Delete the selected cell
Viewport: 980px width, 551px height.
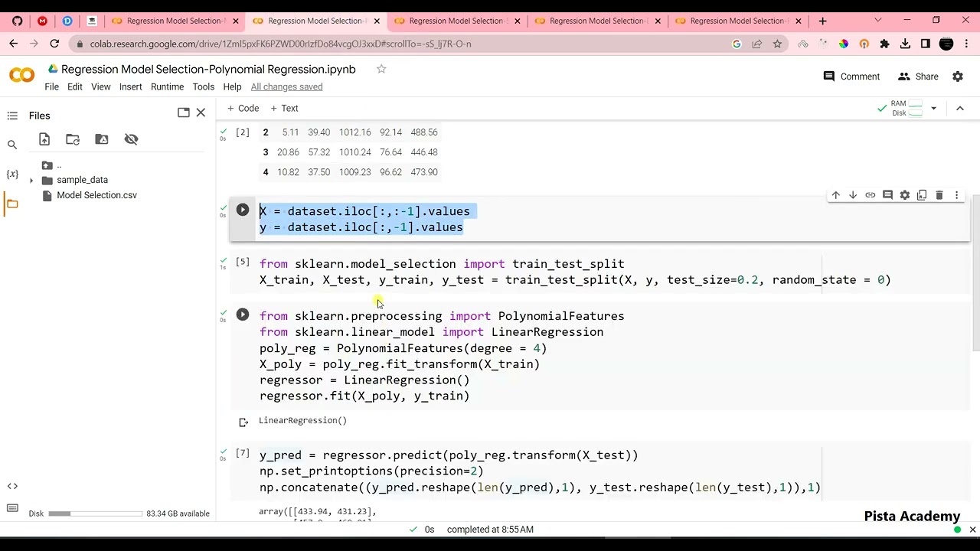[x=939, y=195]
